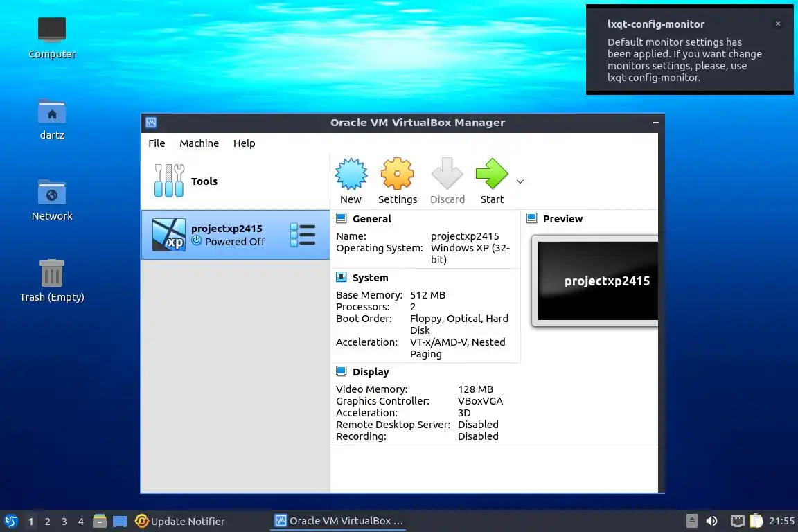Switch to workspace 3

(x=64, y=522)
